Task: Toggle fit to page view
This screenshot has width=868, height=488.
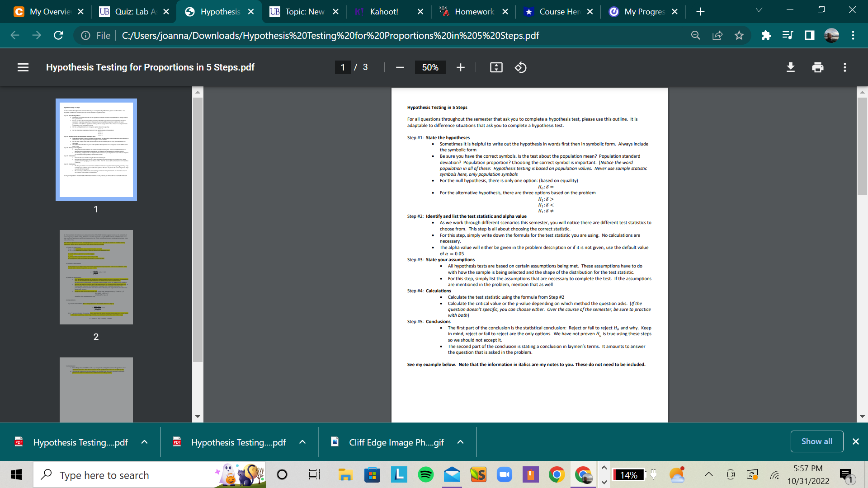Action: point(496,67)
